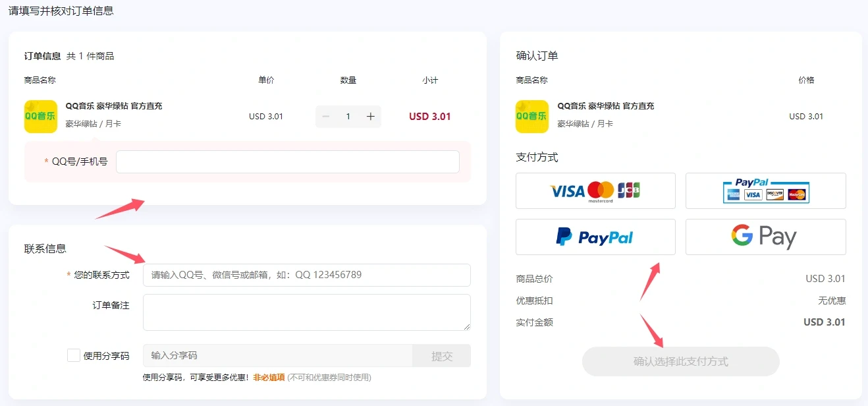Choose Google Pay as payment method
Screen dimensions: 868x406
[765, 237]
